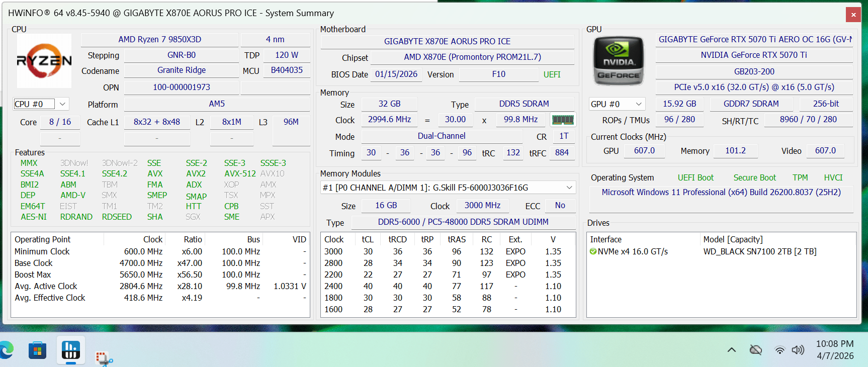Click the 8 / 16 core count

point(60,122)
